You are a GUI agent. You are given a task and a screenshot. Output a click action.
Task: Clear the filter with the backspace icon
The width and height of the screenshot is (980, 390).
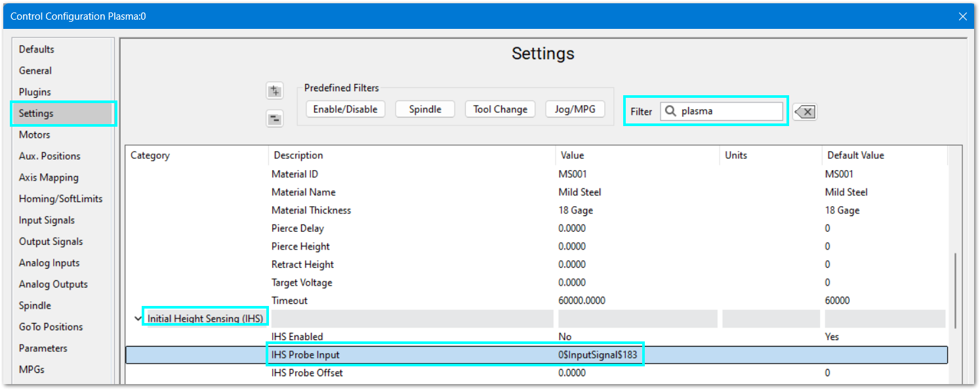point(805,112)
